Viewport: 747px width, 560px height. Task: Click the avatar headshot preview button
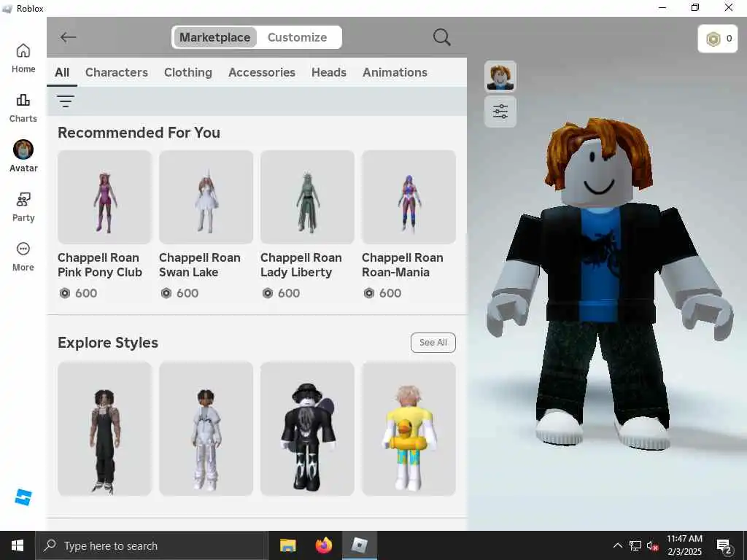coord(500,76)
